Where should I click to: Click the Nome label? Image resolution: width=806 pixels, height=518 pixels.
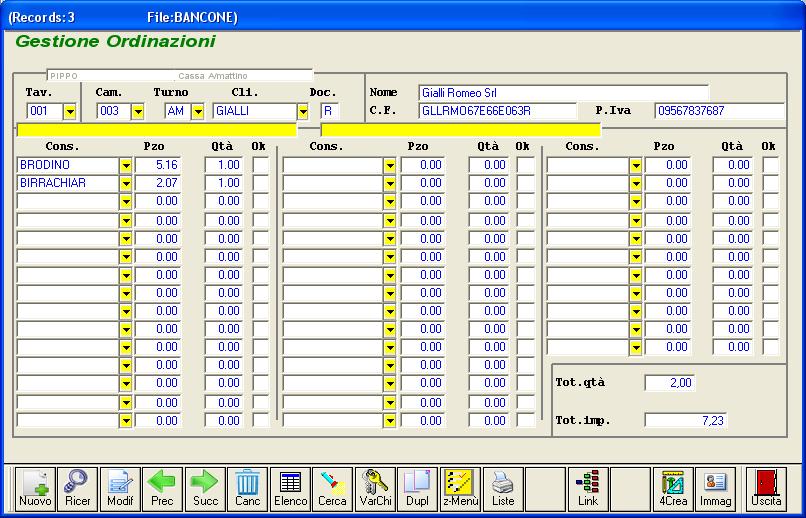(x=383, y=92)
